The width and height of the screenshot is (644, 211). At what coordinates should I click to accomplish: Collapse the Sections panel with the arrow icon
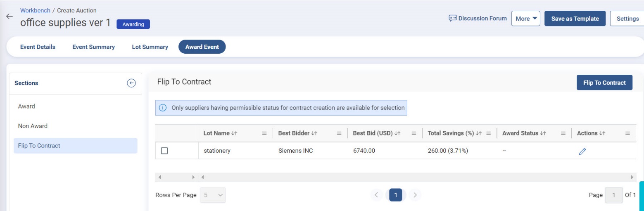131,83
